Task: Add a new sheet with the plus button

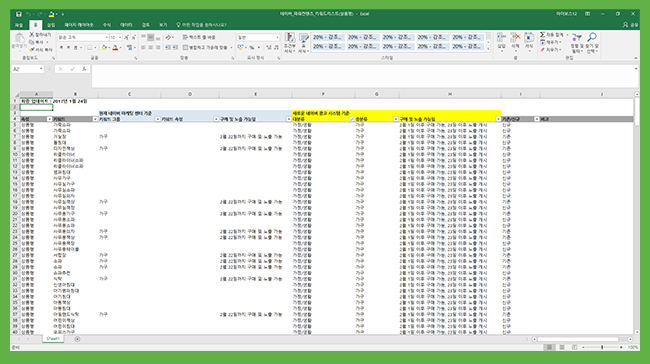Action: pos(77,339)
